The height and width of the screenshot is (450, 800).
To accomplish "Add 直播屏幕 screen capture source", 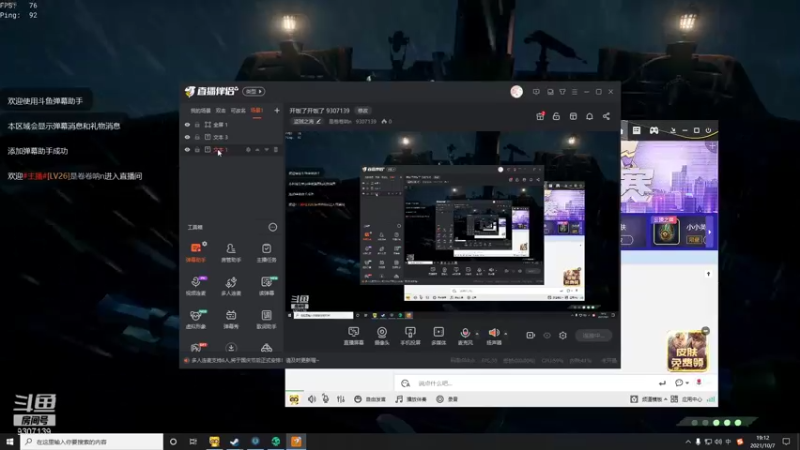I will pyautogui.click(x=354, y=336).
